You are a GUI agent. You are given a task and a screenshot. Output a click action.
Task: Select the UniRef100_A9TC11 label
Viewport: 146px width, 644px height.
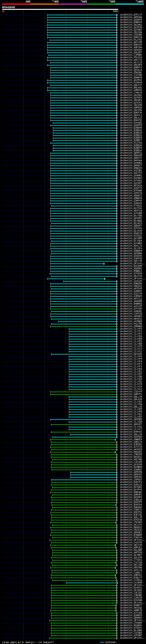131,299
